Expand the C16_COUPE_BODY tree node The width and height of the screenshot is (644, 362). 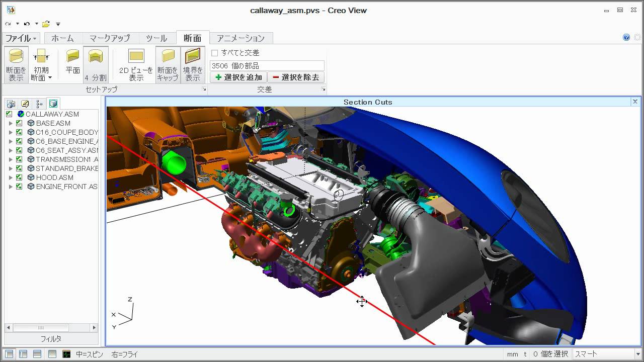click(x=11, y=132)
